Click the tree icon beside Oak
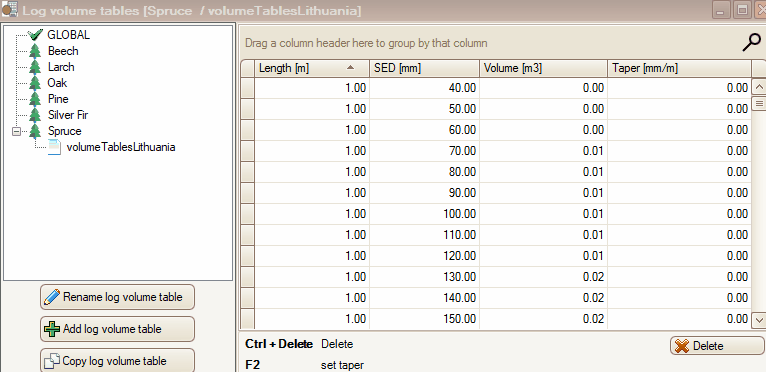This screenshot has height=372, width=766. (x=35, y=83)
